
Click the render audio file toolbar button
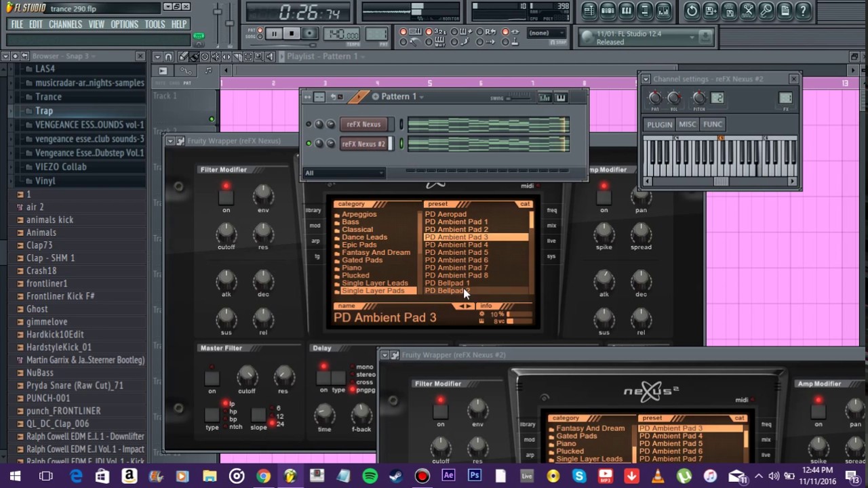click(x=729, y=10)
